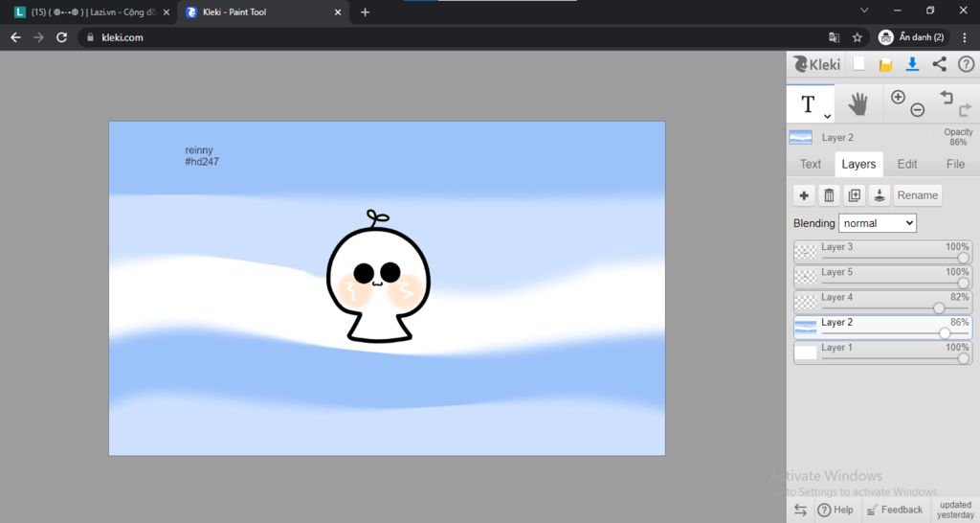This screenshot has height=523, width=980.
Task: Switch to the Text tab
Action: (x=811, y=164)
